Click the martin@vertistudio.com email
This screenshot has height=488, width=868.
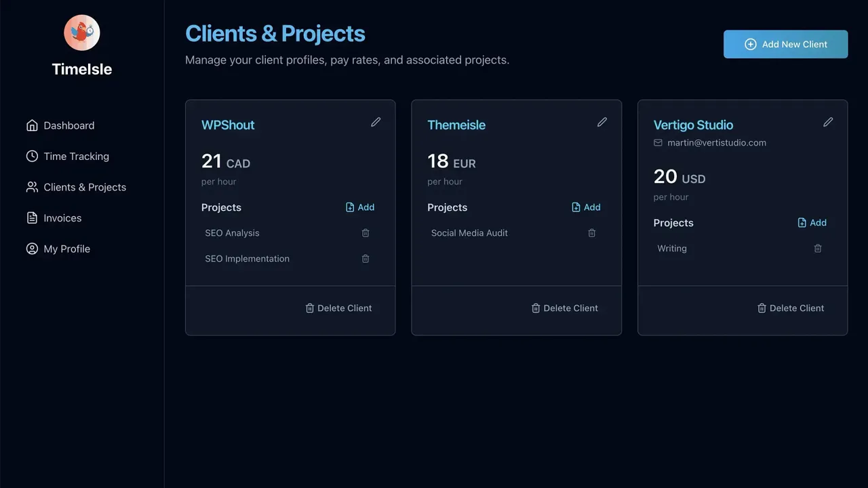point(717,143)
